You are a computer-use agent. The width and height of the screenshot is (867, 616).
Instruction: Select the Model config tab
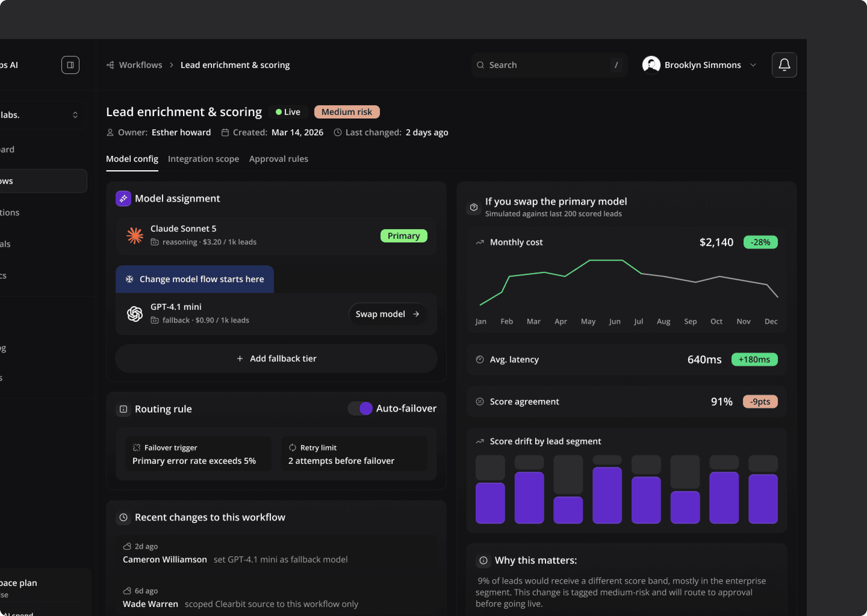click(x=132, y=159)
